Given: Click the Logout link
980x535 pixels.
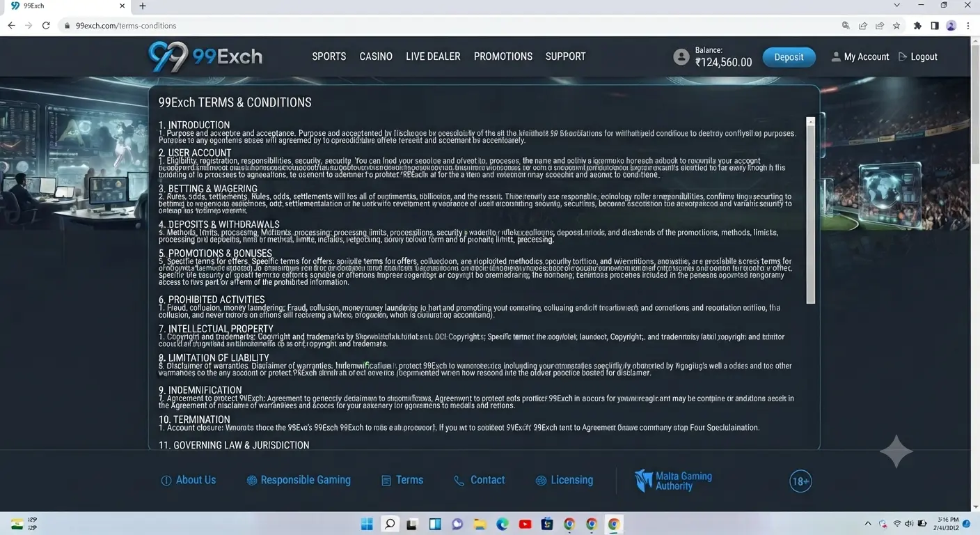Looking at the screenshot, I should tap(918, 57).
